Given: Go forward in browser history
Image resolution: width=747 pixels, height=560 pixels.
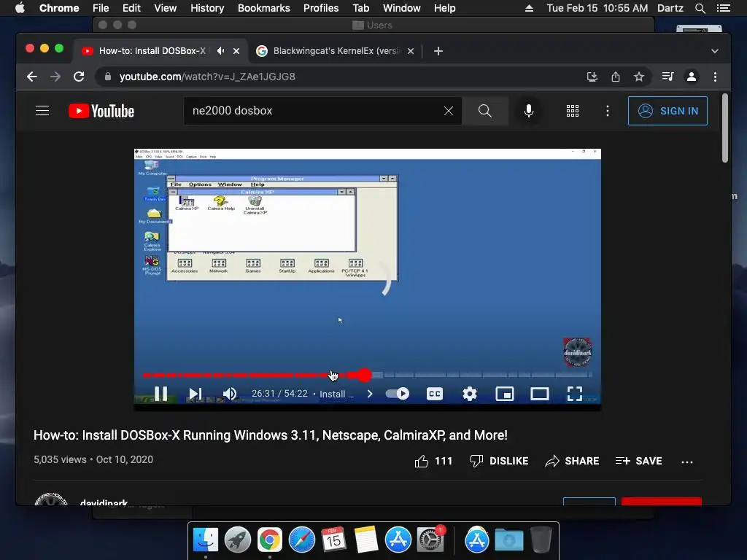Looking at the screenshot, I should click(x=55, y=77).
